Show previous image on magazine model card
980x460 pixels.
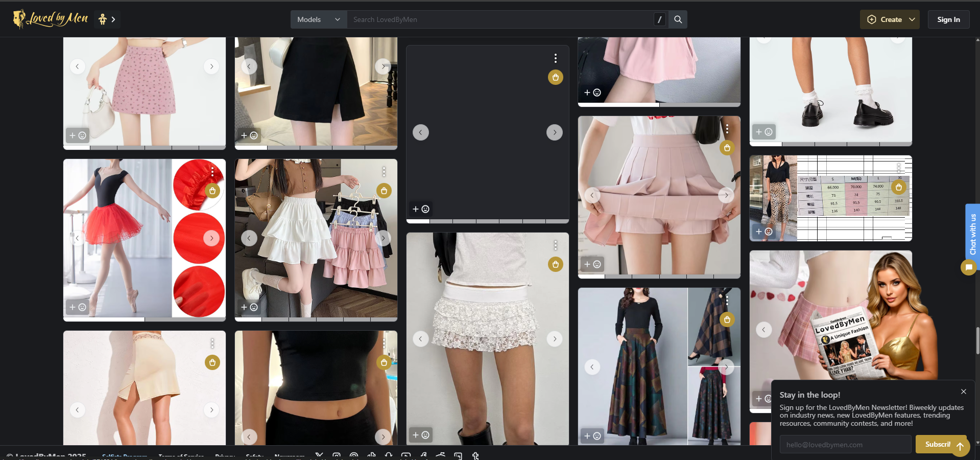[x=763, y=330]
